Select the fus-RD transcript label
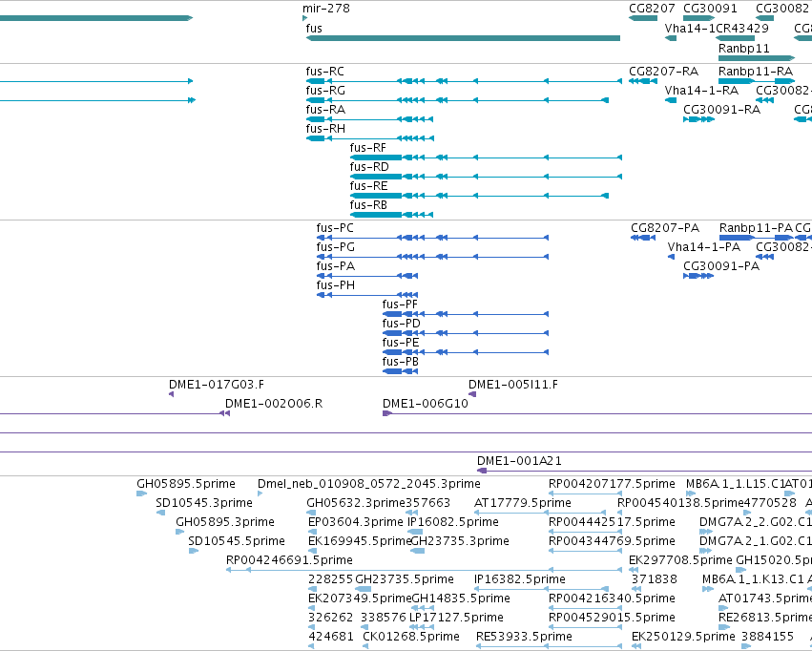This screenshot has height=651, width=812. coord(369,167)
